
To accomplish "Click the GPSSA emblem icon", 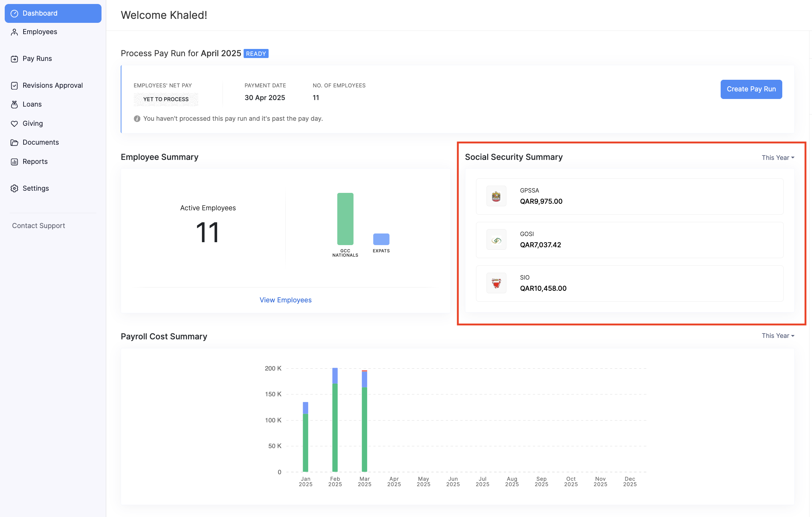I will (x=496, y=196).
